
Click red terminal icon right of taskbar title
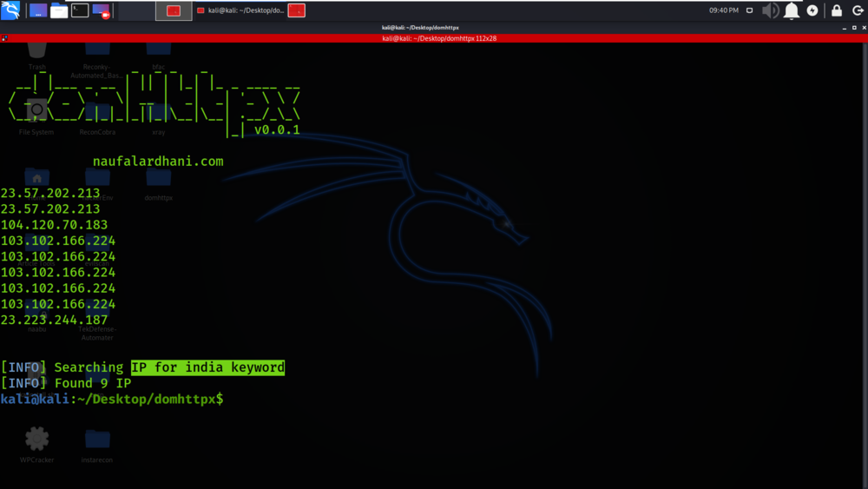(x=297, y=10)
